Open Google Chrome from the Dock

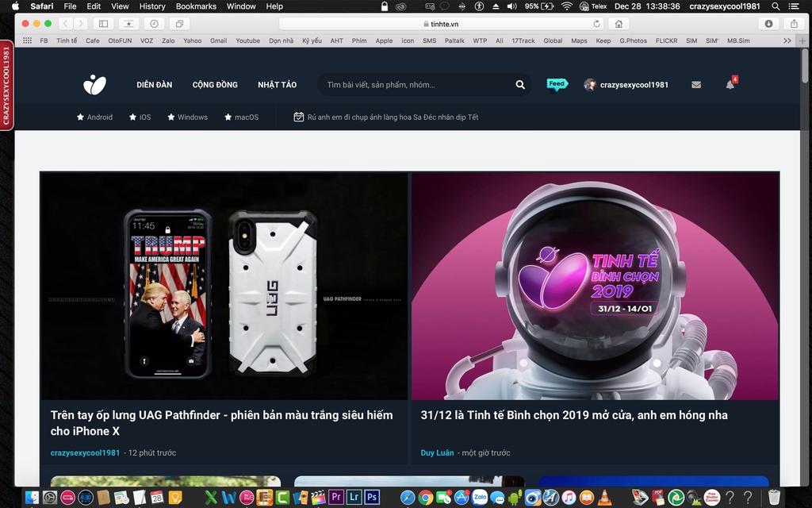426,498
